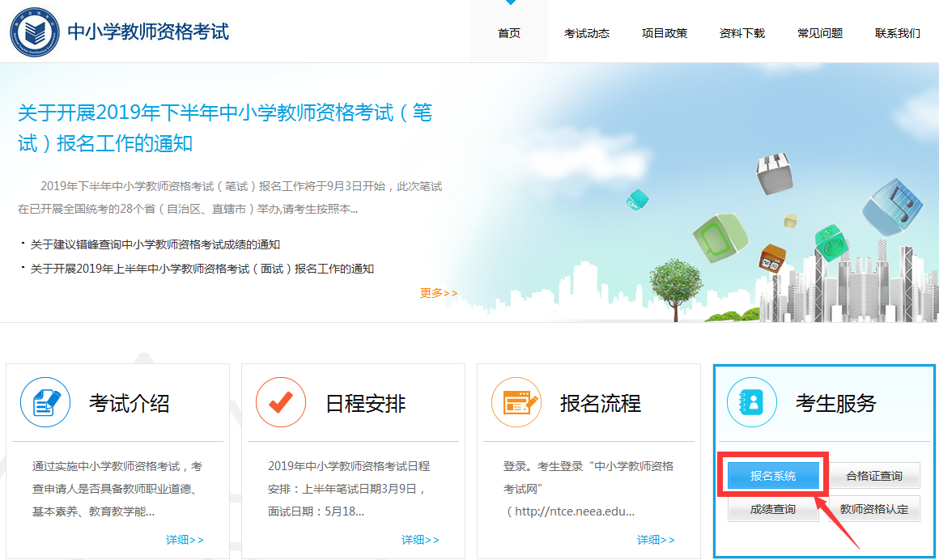This screenshot has width=939, height=560.
Task: Go to 项目政策 in the navigation
Action: point(665,33)
